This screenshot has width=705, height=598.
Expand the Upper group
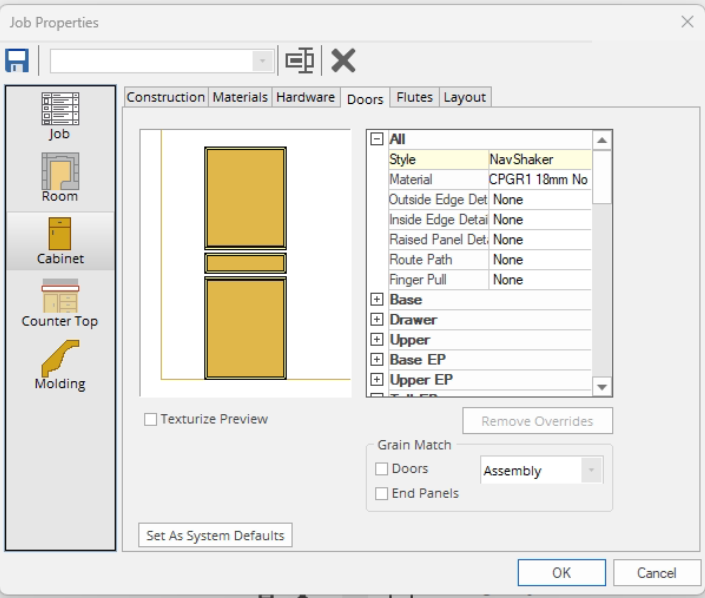[x=377, y=339]
